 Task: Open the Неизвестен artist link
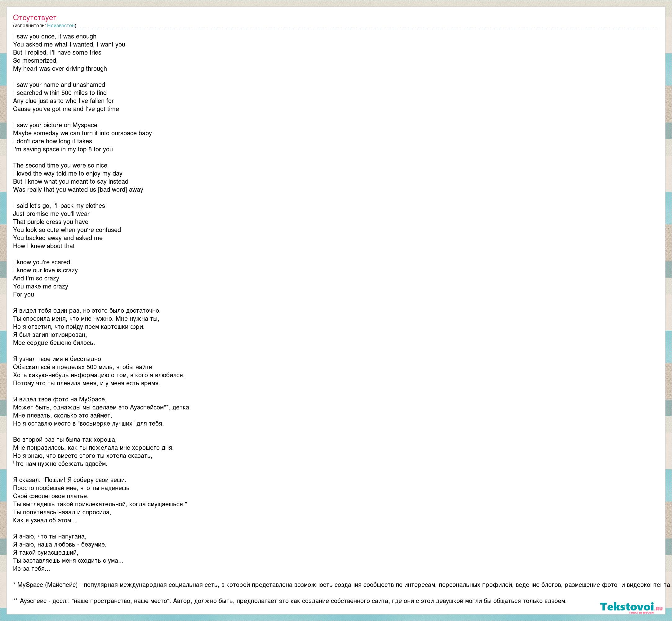click(61, 25)
